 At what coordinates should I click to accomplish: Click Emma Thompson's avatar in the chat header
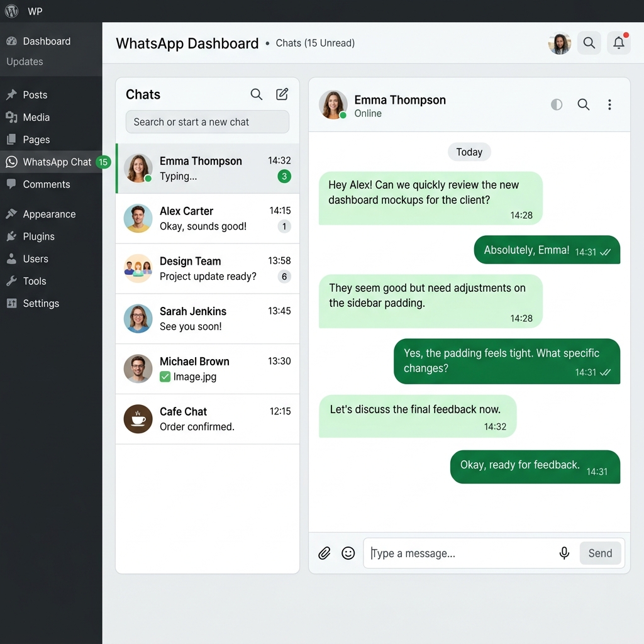(x=333, y=105)
